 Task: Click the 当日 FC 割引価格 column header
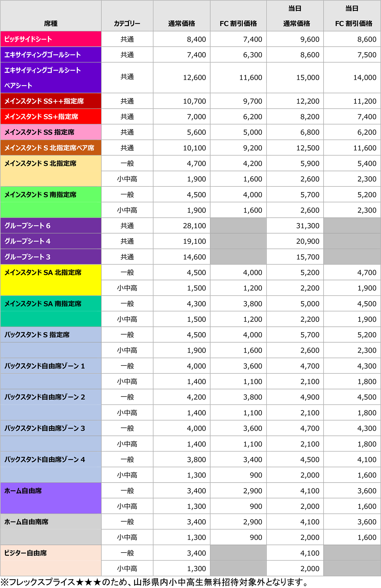click(x=352, y=16)
